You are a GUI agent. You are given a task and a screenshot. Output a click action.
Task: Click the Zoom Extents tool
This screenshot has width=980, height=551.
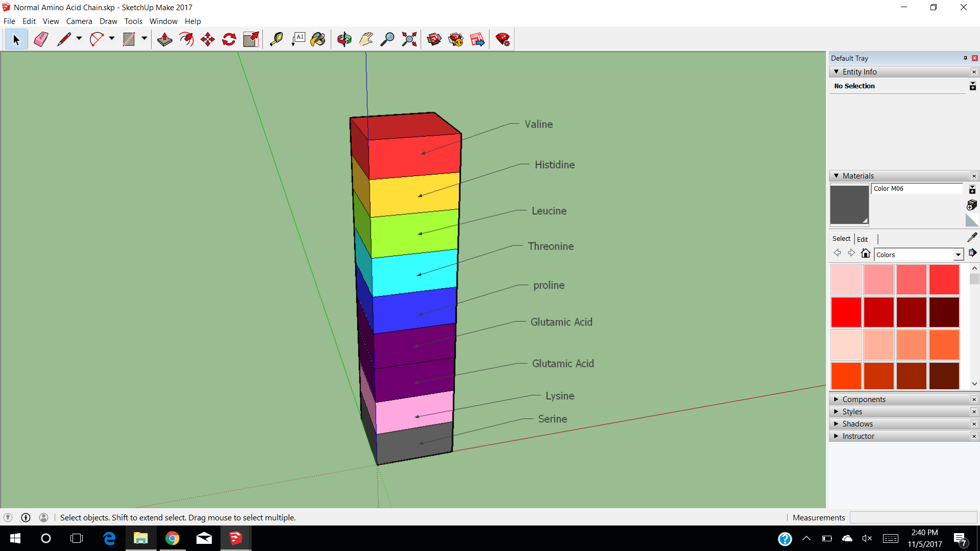click(409, 39)
